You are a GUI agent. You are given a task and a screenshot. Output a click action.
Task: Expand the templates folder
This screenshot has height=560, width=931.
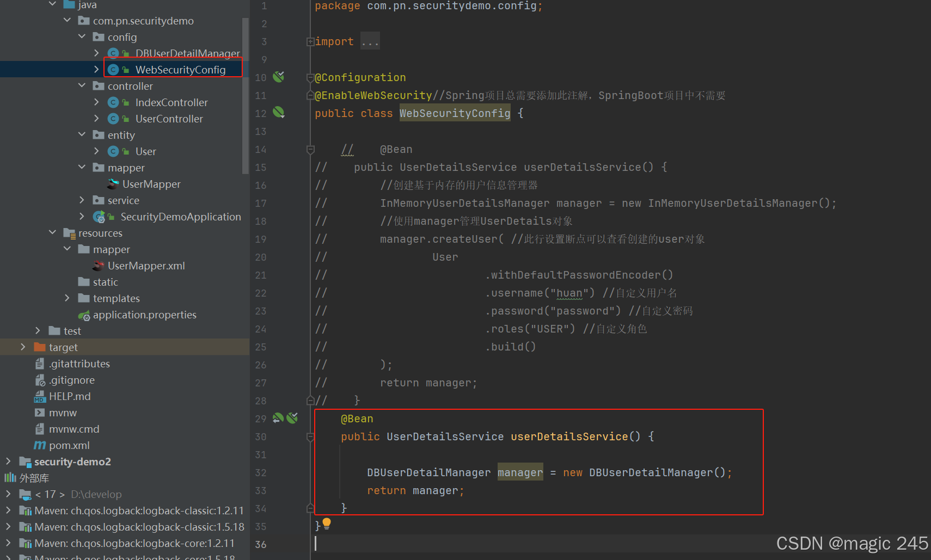[x=66, y=298]
